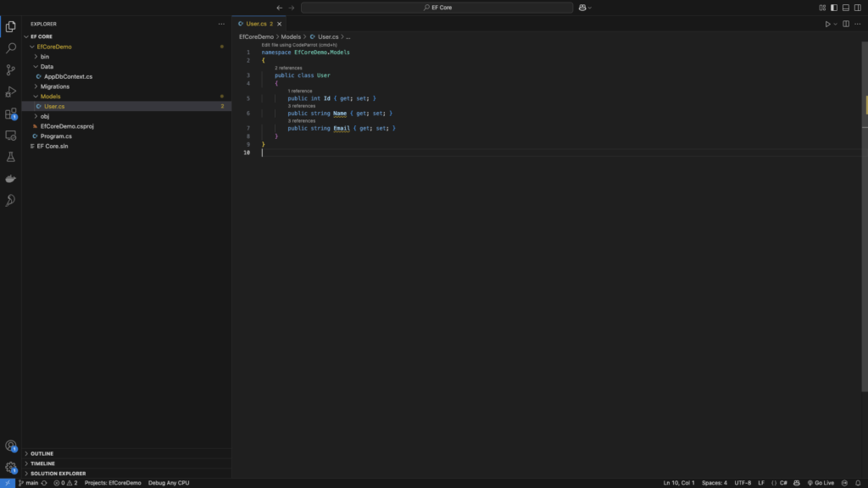This screenshot has height=488, width=868.
Task: Collapse the Models folder
Action: point(36,97)
